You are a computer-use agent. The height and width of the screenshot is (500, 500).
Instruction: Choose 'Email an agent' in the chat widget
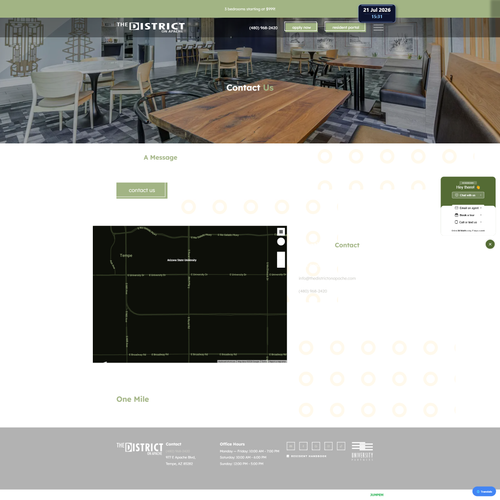pyautogui.click(x=468, y=208)
